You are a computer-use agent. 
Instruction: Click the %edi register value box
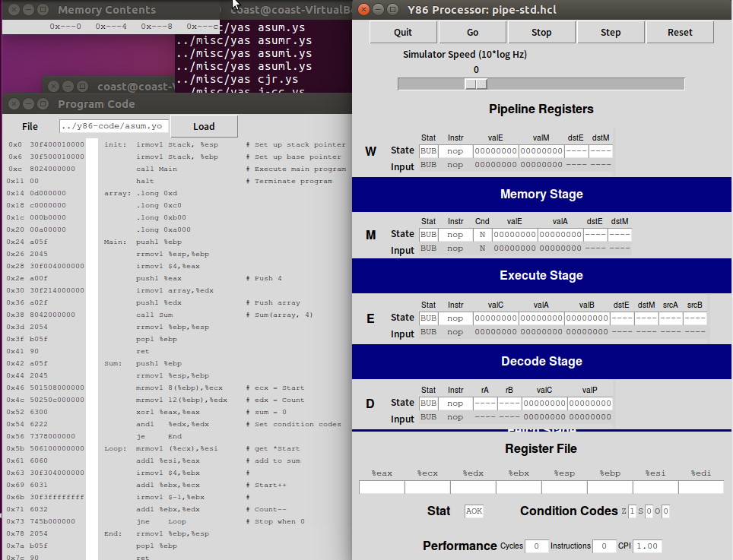701,487
